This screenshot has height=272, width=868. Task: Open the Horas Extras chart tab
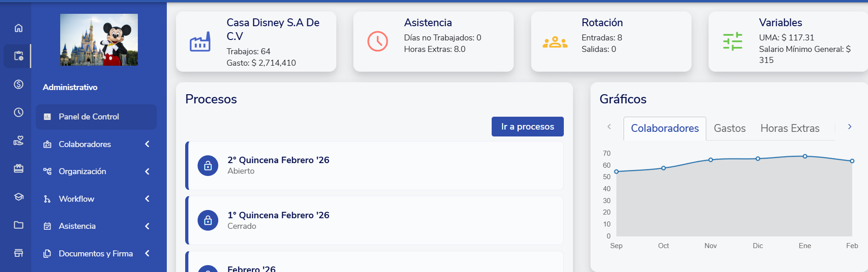point(789,129)
